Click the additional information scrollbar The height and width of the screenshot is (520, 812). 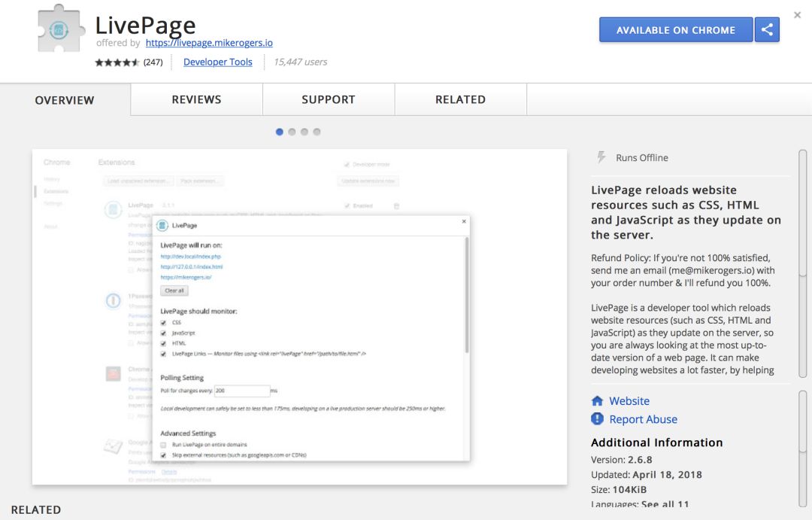[x=803, y=449]
